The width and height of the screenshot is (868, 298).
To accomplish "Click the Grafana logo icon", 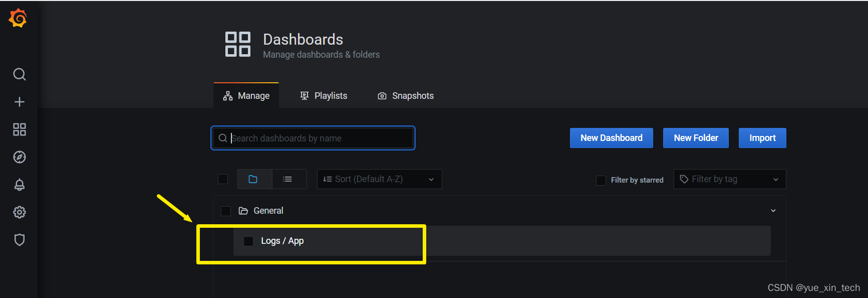I will pos(18,18).
